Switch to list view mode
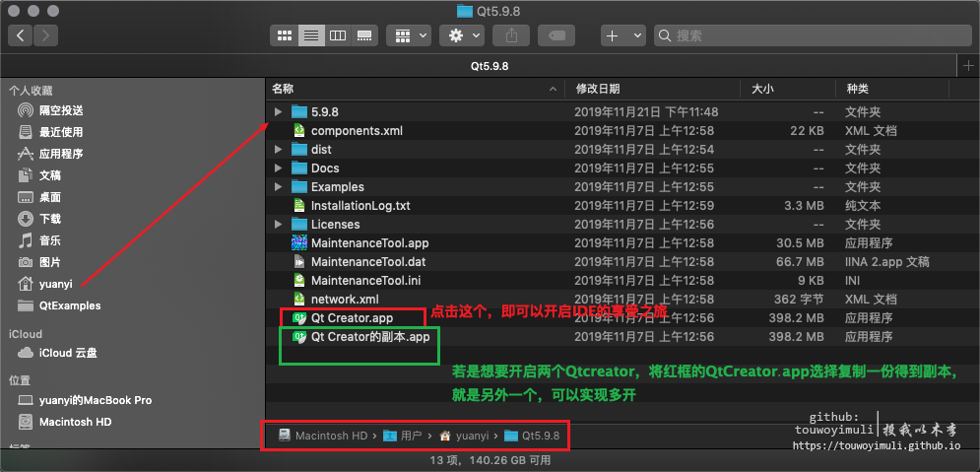The image size is (980, 472). [x=310, y=35]
